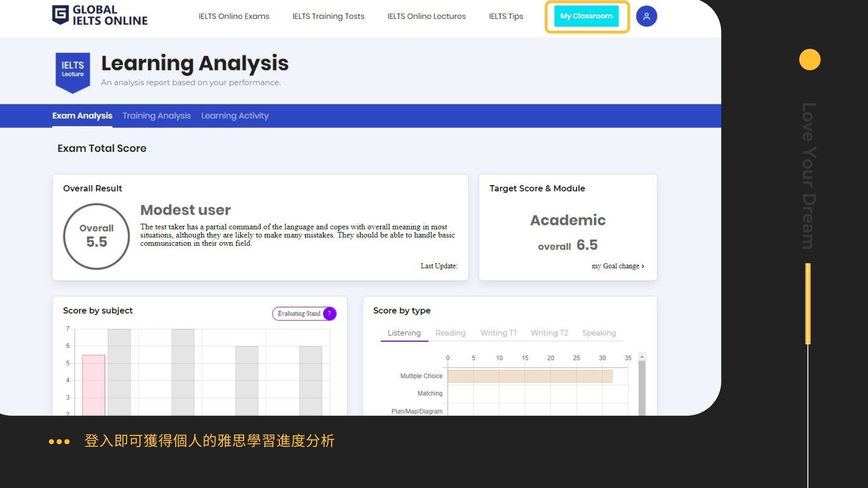Toggle the Evaluating Stand switch
This screenshot has width=868, height=488.
299,314
